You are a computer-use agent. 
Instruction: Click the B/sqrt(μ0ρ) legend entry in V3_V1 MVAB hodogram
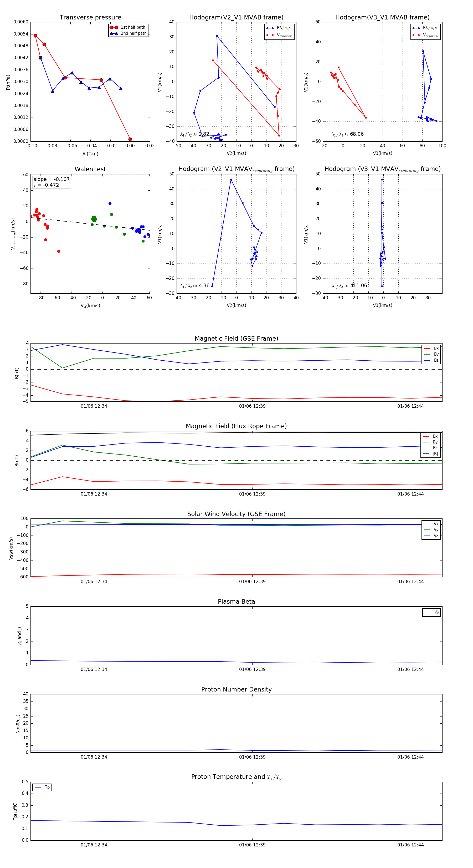tap(425, 28)
